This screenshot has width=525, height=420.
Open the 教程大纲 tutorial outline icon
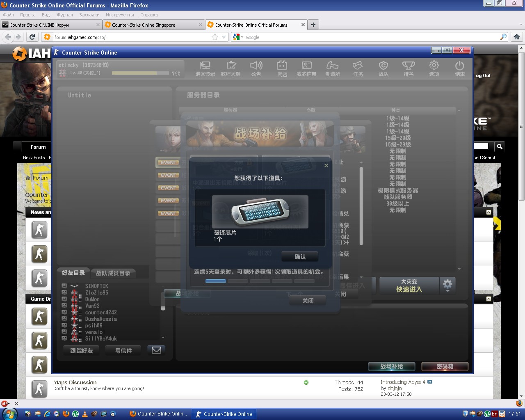(x=231, y=68)
